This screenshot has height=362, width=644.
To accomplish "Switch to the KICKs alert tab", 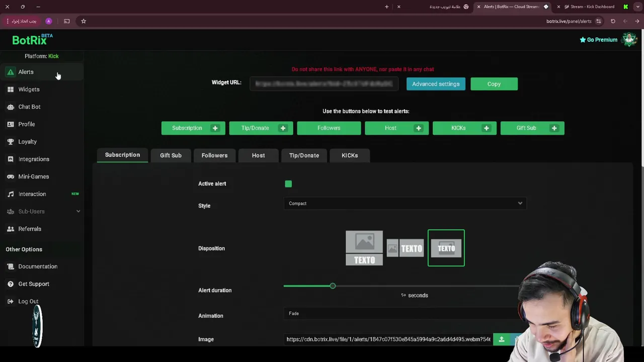I will (350, 155).
